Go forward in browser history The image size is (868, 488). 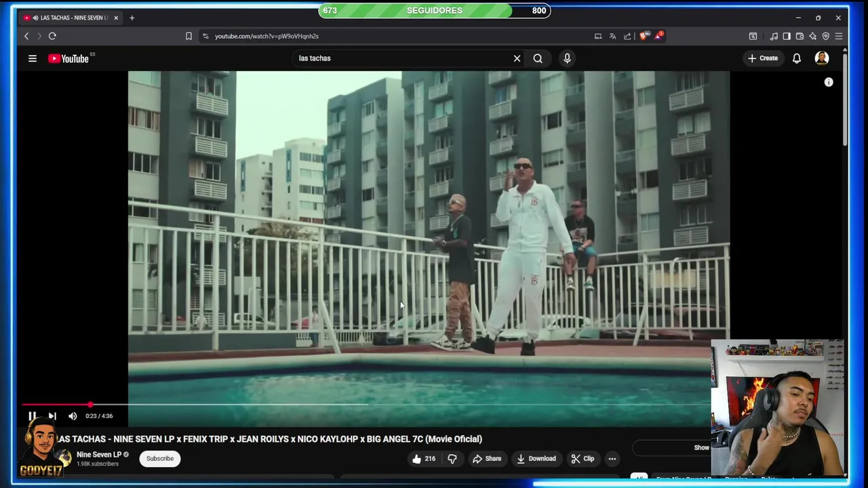click(39, 36)
